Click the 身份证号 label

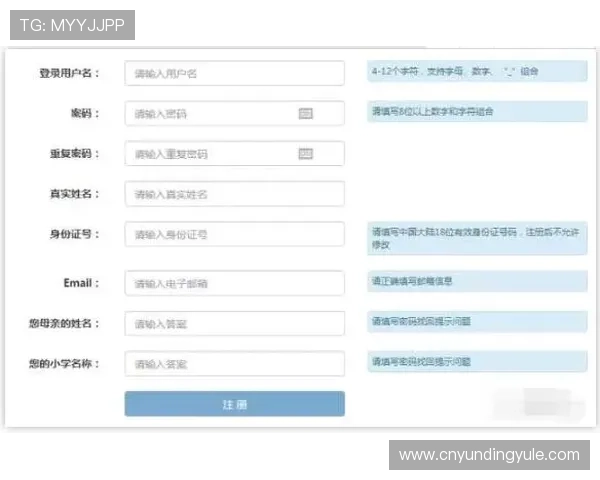[x=74, y=234]
